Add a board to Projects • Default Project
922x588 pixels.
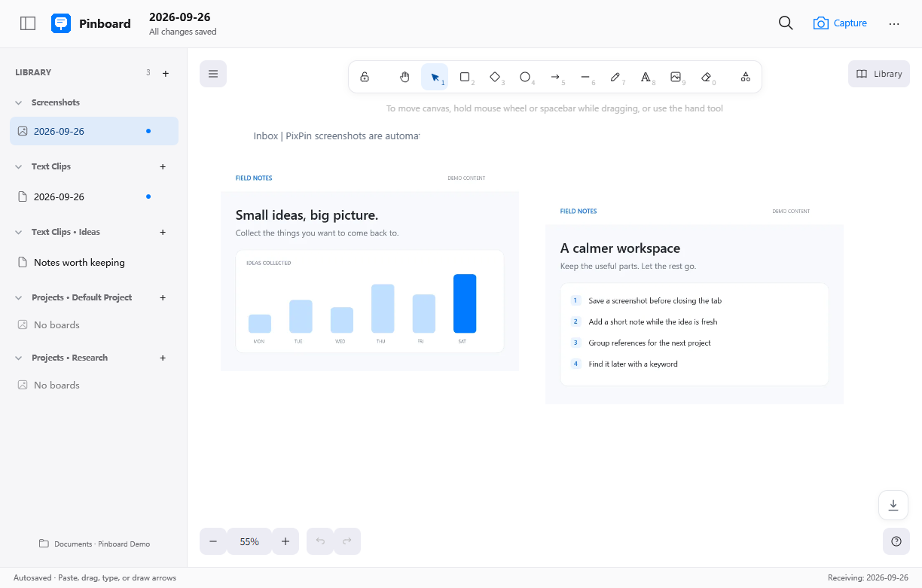coord(163,297)
